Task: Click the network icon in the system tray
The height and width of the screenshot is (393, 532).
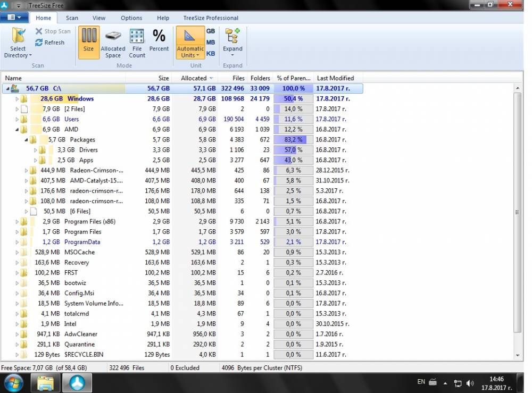Action: (x=458, y=383)
